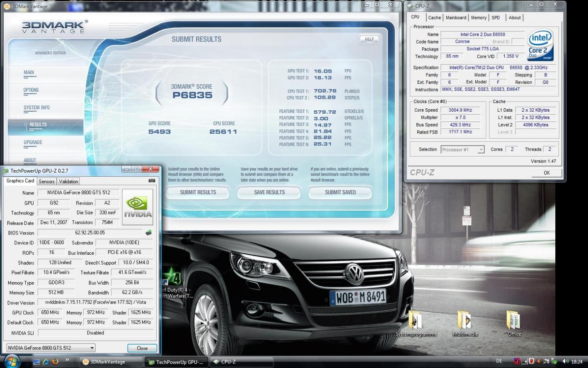This screenshot has height=368, width=588.
Task: Click the NVIDIA logo in GPU-Z
Action: (138, 207)
